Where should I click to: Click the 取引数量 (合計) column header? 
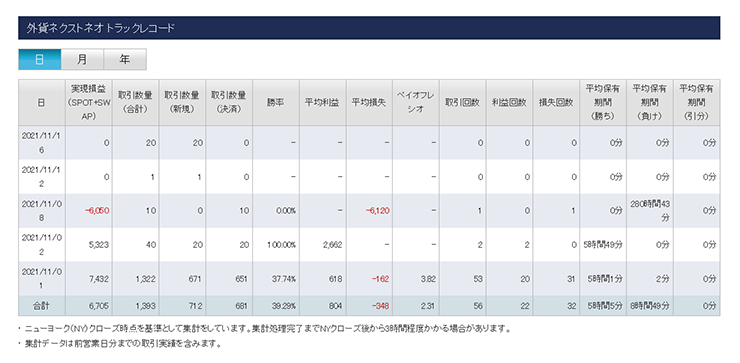coord(135,102)
